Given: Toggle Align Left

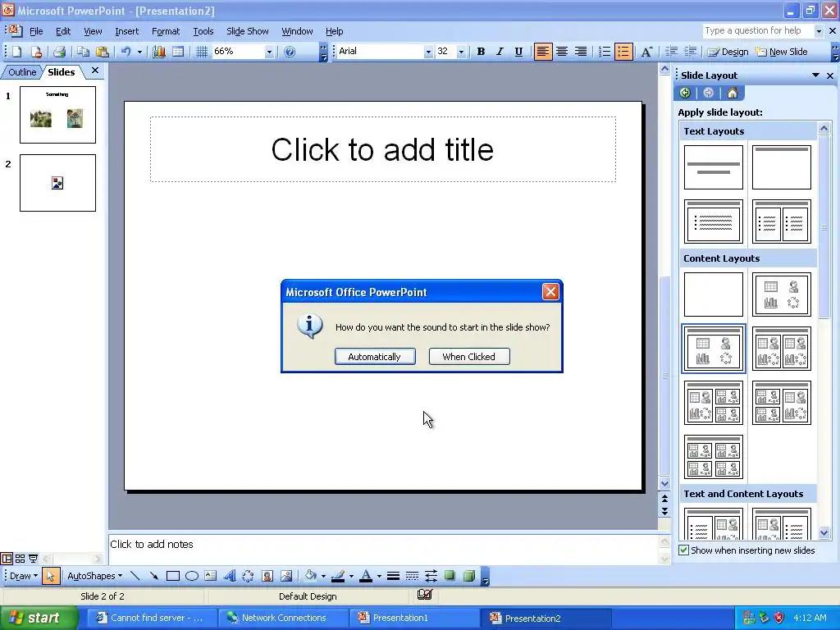Looking at the screenshot, I should coord(543,52).
